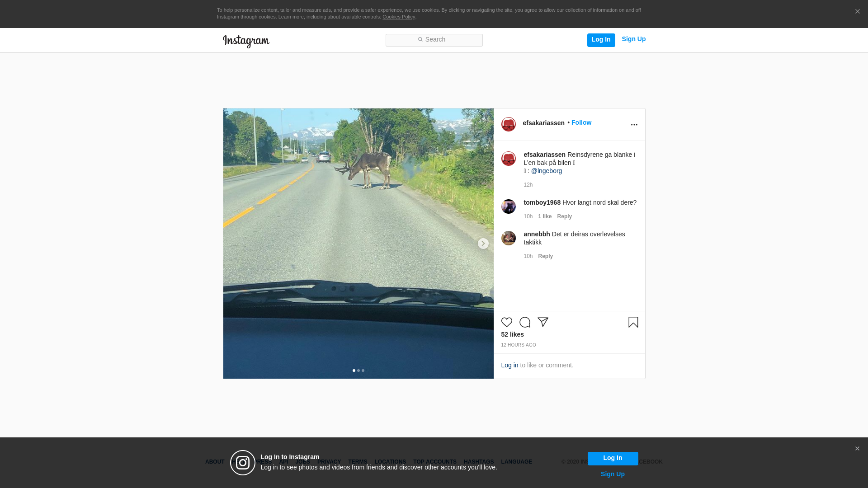Viewport: 868px width, 488px height.
Task: Open the @Ingeborg mention link
Action: click(x=547, y=171)
